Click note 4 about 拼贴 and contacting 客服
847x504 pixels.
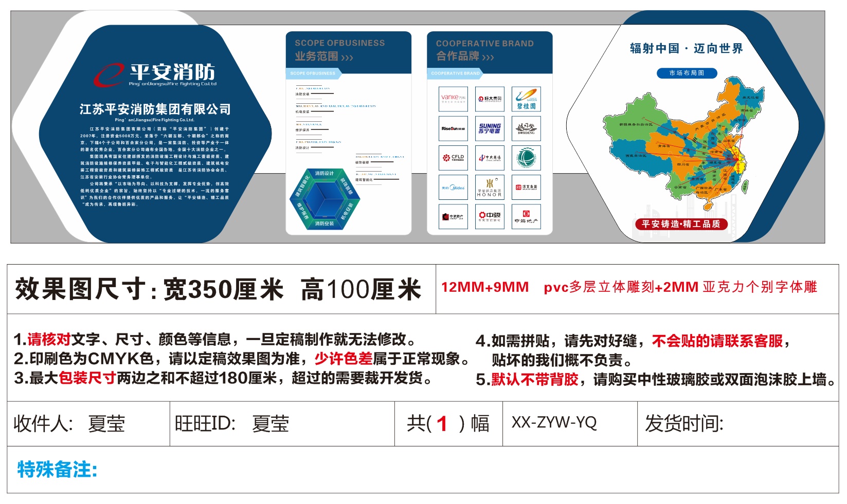(633, 350)
